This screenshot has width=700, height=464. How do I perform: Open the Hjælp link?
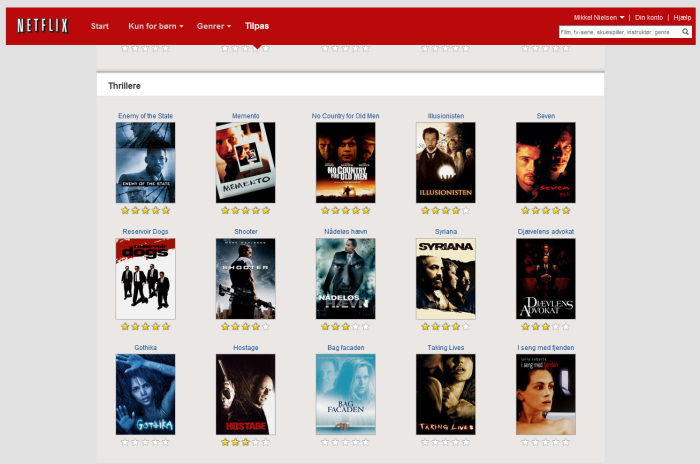pos(682,17)
